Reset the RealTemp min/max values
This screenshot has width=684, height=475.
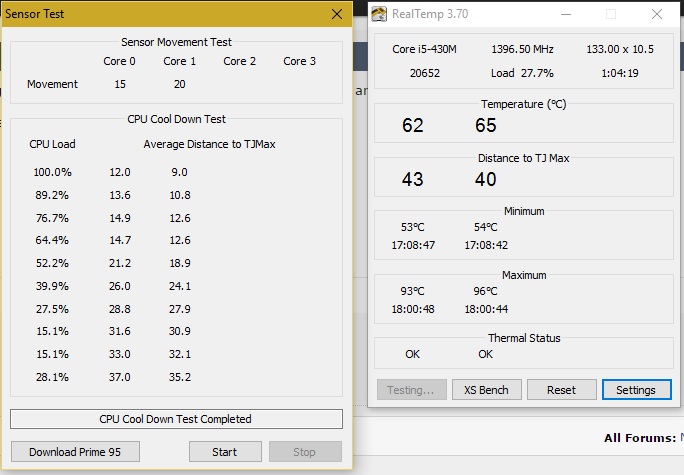pyautogui.click(x=561, y=390)
